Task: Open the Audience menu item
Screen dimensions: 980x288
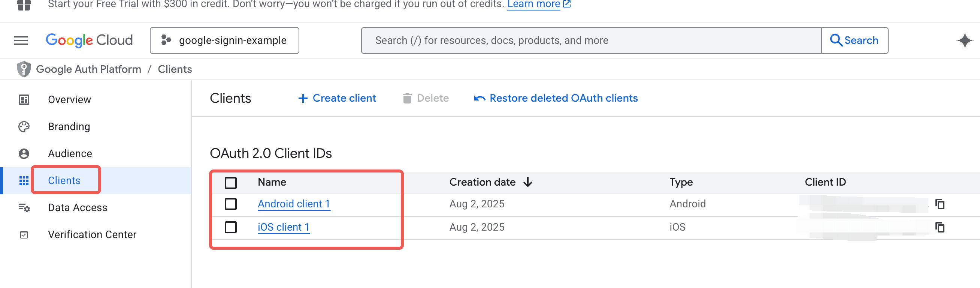Action: 70,153
